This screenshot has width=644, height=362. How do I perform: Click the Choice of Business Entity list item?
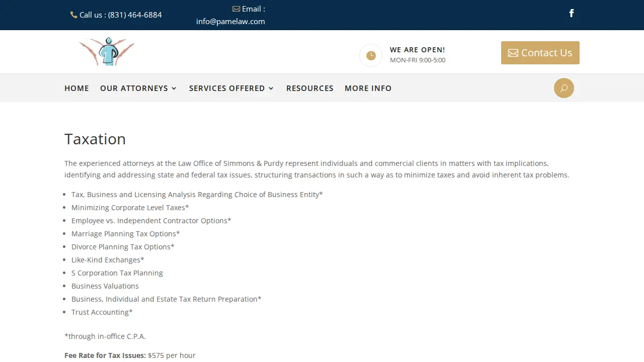pos(197,195)
